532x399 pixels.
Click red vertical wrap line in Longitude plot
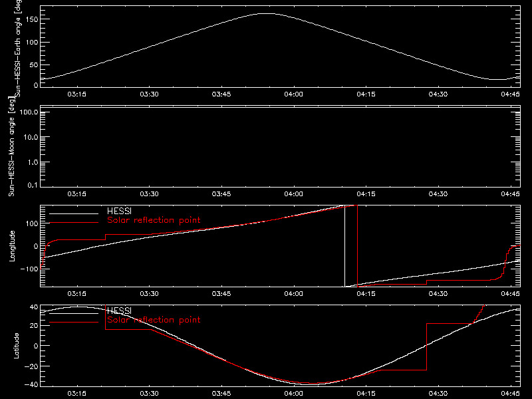point(357,246)
